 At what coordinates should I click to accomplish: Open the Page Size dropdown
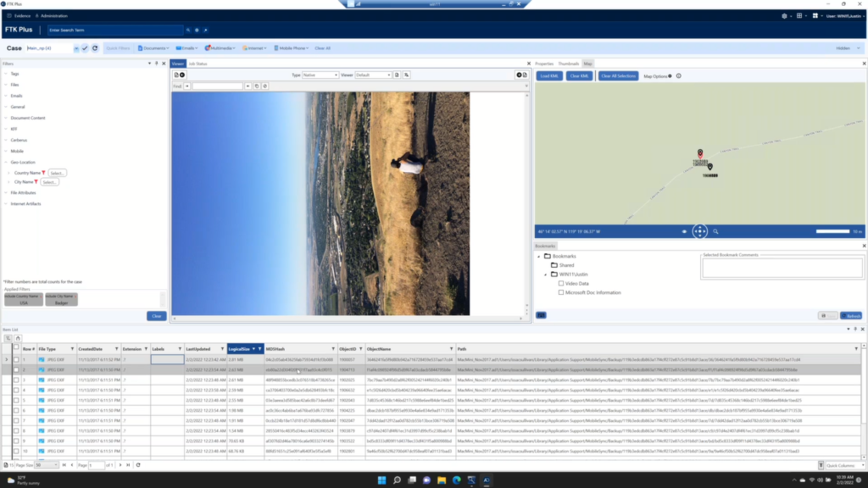[46, 465]
